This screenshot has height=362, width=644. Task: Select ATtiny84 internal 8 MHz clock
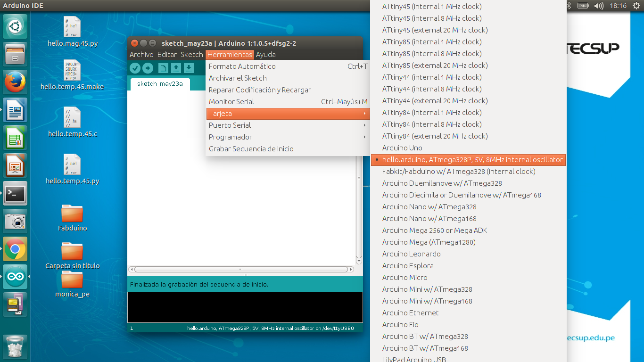tap(468, 124)
